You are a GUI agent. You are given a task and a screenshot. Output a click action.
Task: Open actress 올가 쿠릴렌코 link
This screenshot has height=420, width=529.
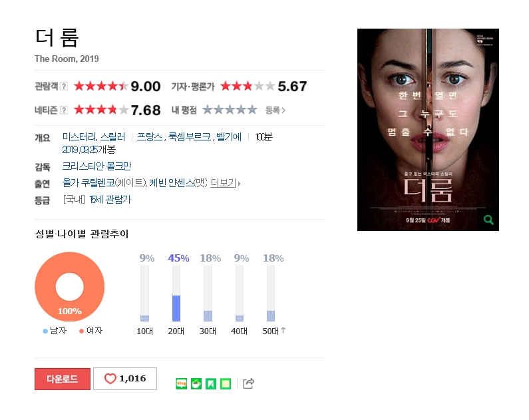tap(88, 183)
